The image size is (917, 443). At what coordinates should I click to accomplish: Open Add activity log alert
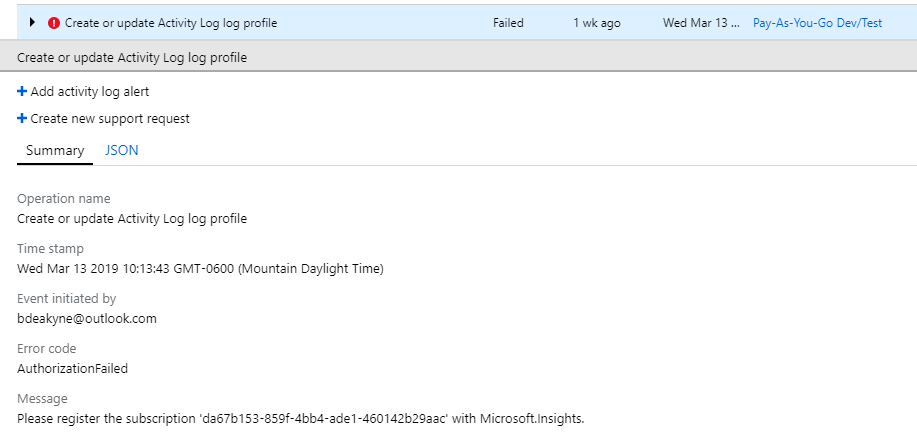(90, 92)
